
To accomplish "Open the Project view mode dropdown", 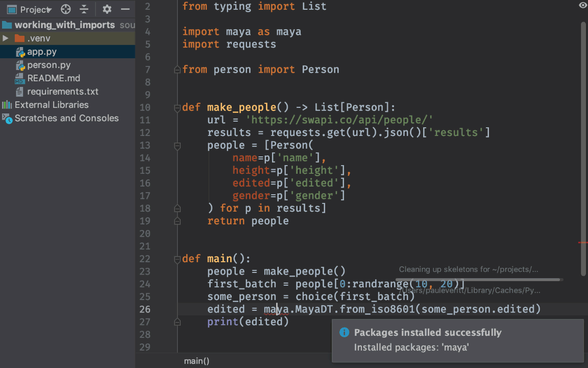I will click(x=49, y=9).
